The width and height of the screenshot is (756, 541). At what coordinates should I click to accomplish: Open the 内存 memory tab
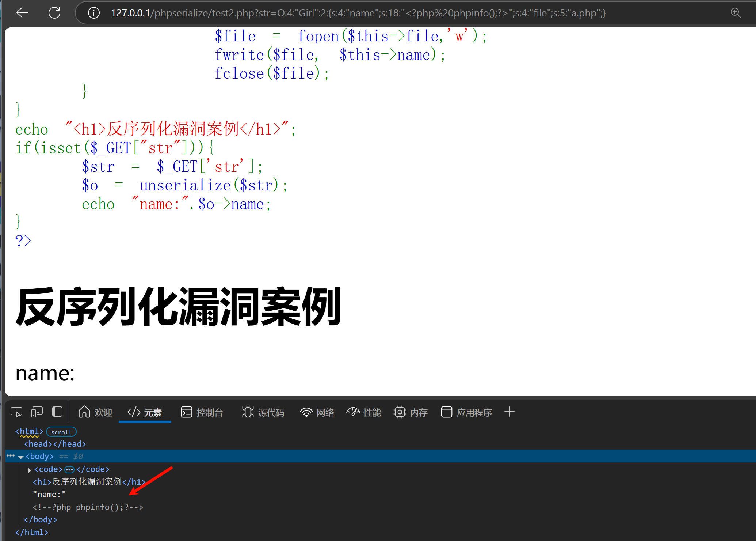point(411,412)
